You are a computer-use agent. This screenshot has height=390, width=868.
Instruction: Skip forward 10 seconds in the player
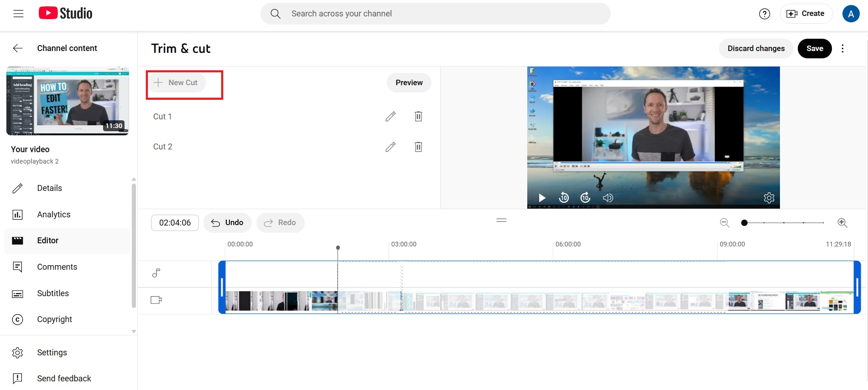(585, 198)
